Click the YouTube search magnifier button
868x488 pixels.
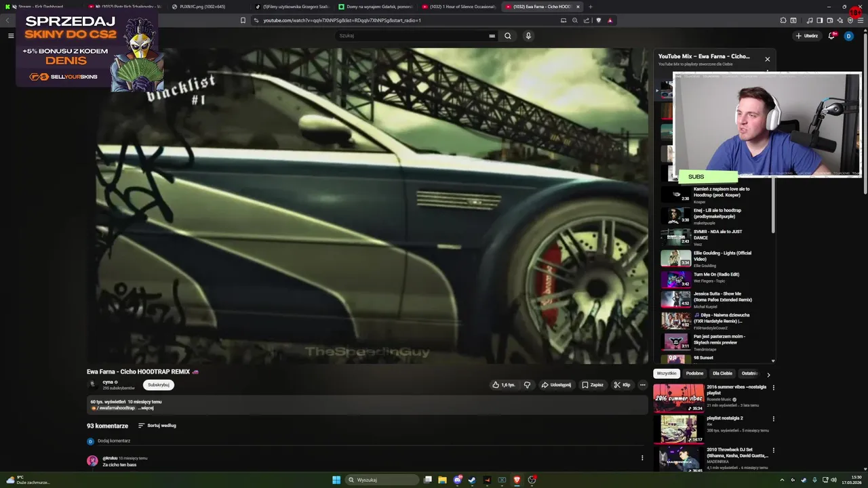tap(507, 36)
